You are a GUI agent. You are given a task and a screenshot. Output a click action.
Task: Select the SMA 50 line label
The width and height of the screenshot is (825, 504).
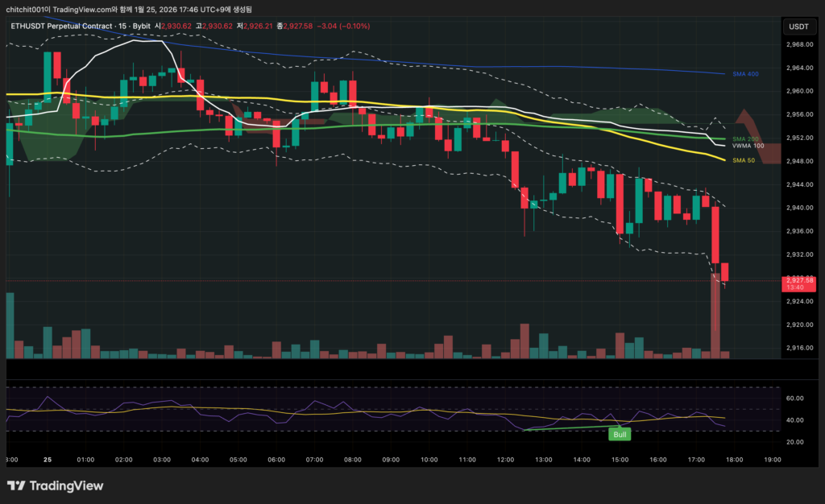click(744, 161)
